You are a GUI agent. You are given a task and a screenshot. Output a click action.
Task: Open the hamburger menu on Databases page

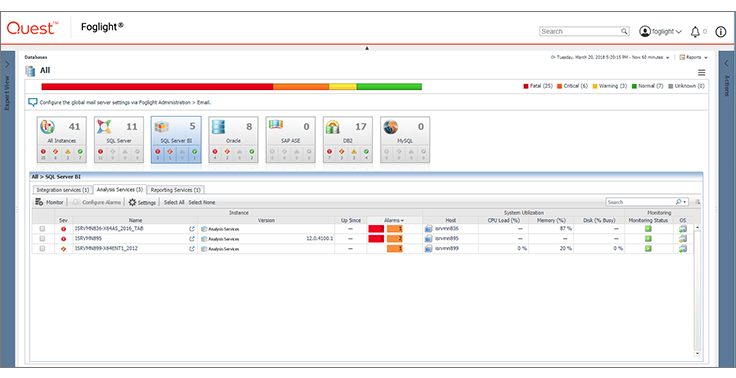[x=702, y=72]
